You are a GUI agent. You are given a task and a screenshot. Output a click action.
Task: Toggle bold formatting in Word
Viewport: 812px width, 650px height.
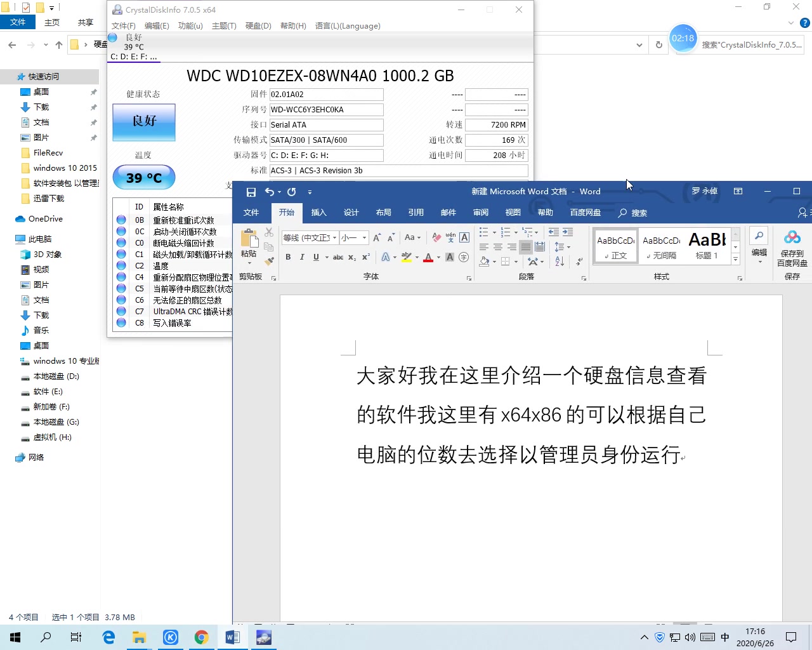tap(288, 257)
